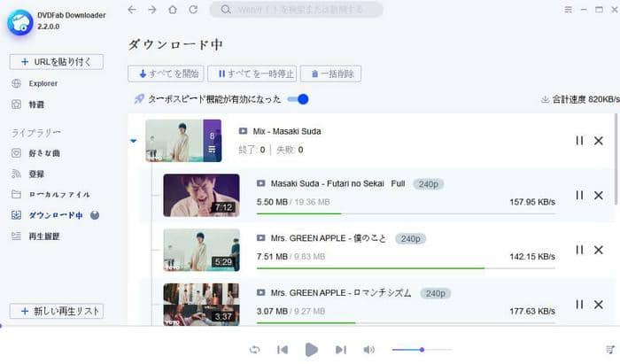620x364 pixels.
Task: Collapse the Mix - Masaki Suda playlist
Action: (x=134, y=141)
